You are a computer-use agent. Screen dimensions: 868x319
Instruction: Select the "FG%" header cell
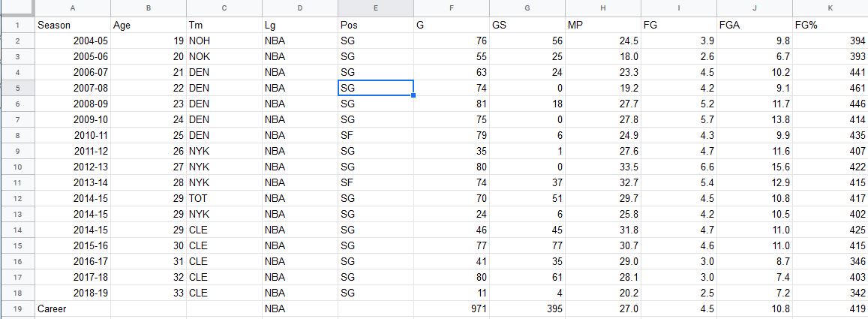(830, 25)
